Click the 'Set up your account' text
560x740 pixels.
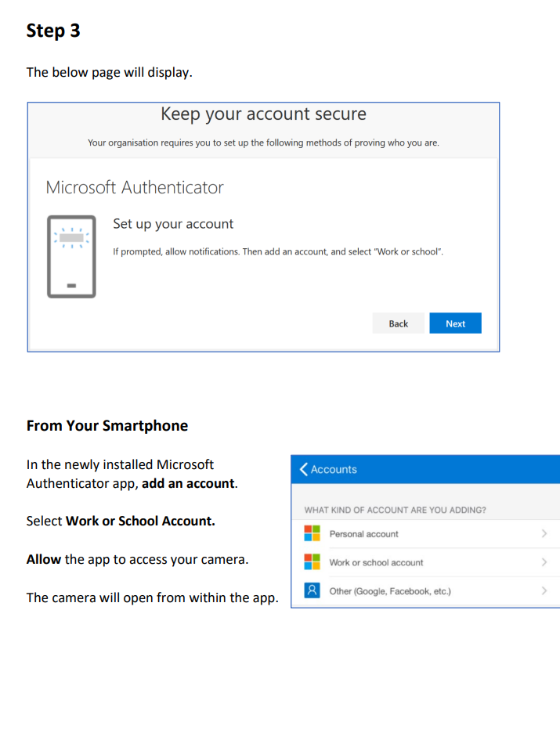click(x=173, y=224)
